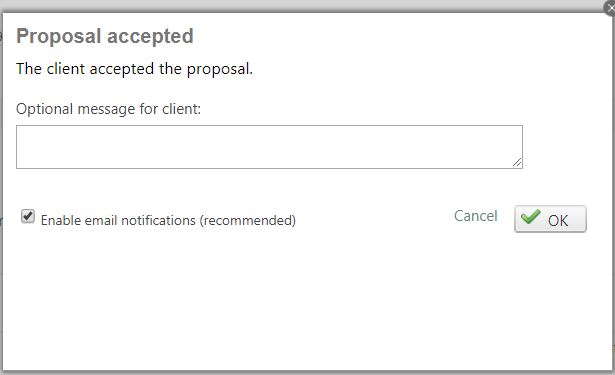Click the word accepted in the heading
The image size is (615, 375).
coord(150,36)
